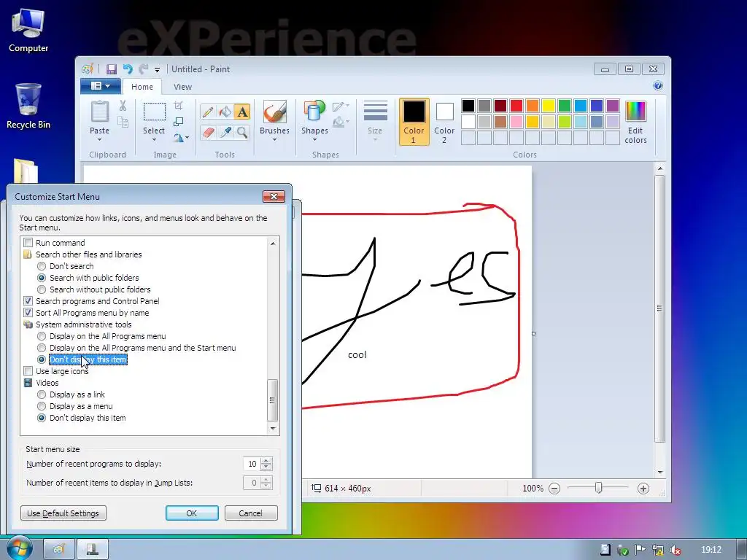747x560 pixels.
Task: Click the Paint taskbar button
Action: (59, 550)
